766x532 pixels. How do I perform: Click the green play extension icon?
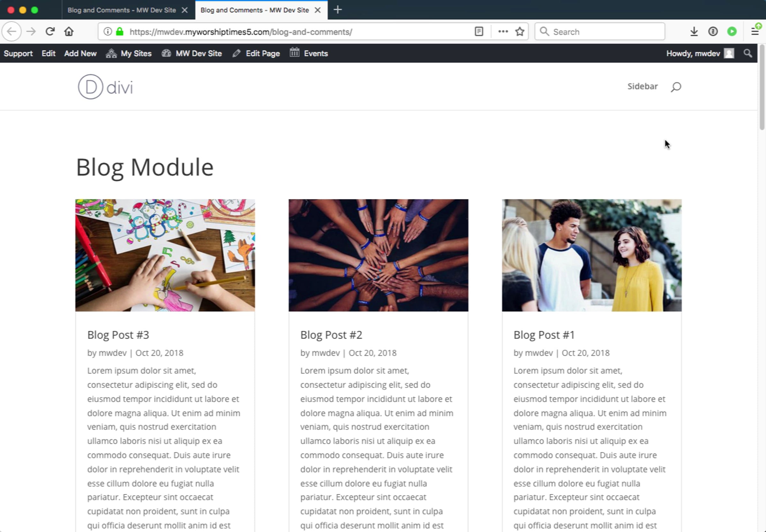[732, 32]
